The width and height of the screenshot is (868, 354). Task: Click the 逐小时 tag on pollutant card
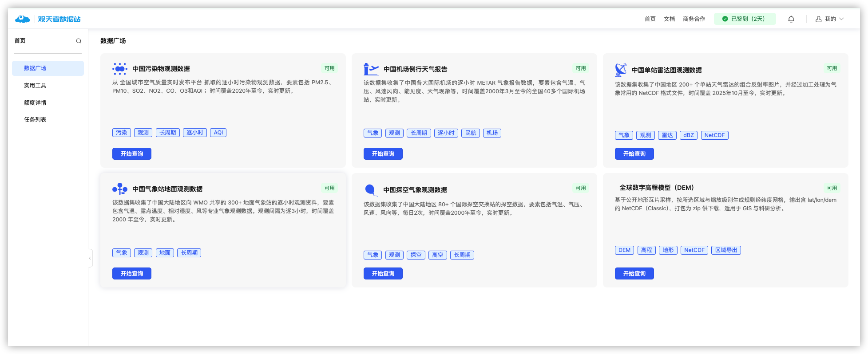click(195, 133)
